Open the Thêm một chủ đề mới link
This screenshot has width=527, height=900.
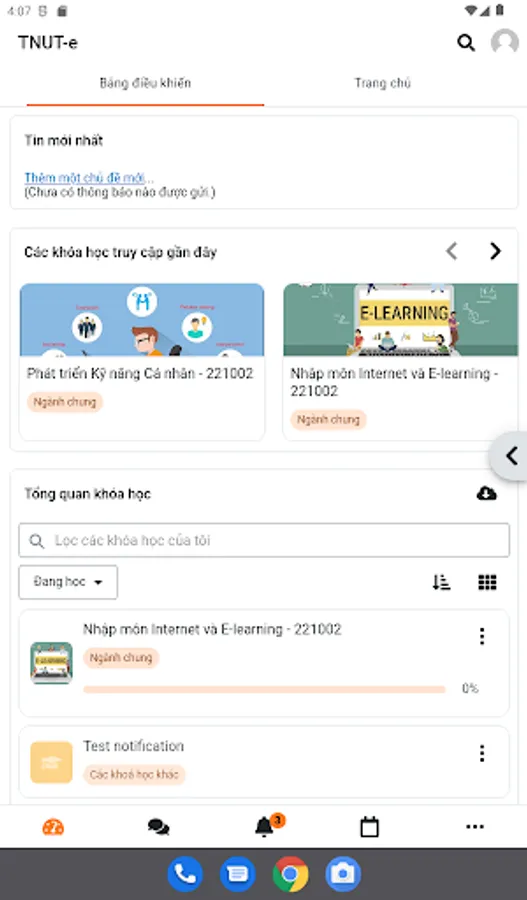click(x=89, y=178)
